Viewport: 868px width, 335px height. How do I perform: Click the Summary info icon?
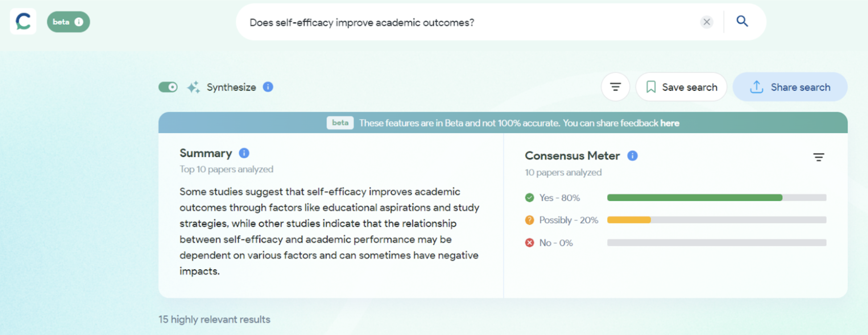tap(244, 153)
